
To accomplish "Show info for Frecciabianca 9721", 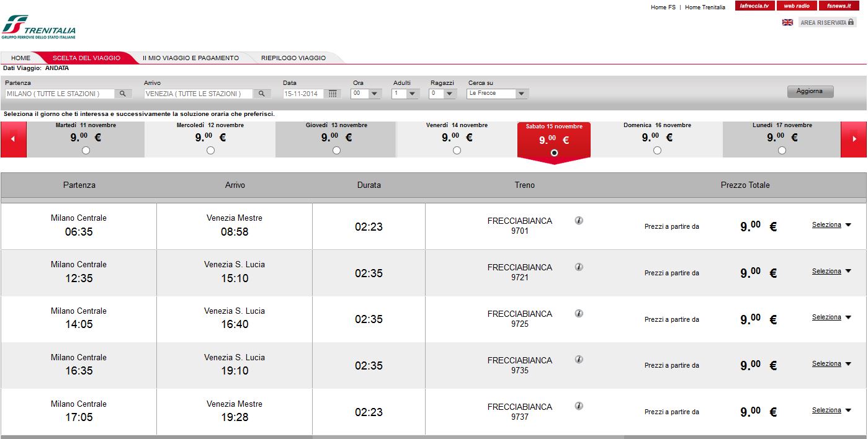I will 579,267.
